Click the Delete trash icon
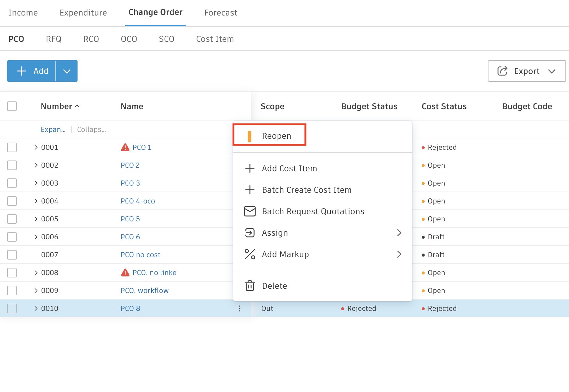 (x=250, y=285)
